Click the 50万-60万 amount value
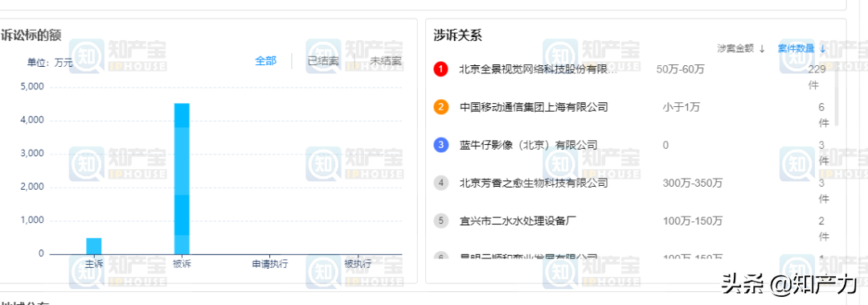Viewport: 868px width, 305px height. (x=681, y=69)
